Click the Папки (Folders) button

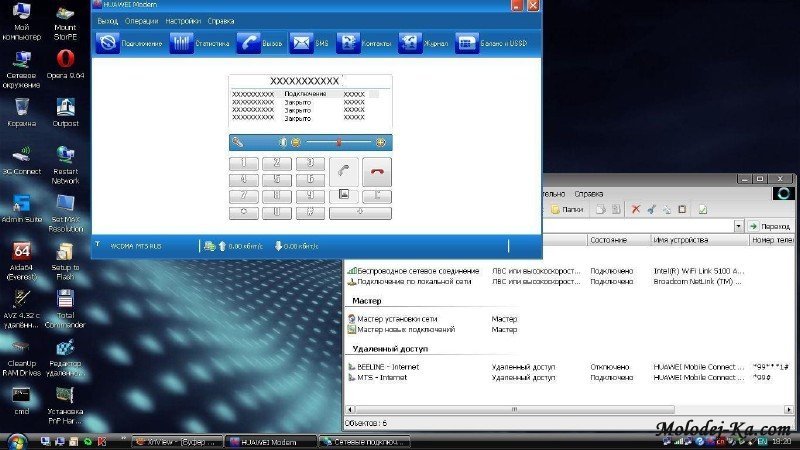(x=565, y=209)
